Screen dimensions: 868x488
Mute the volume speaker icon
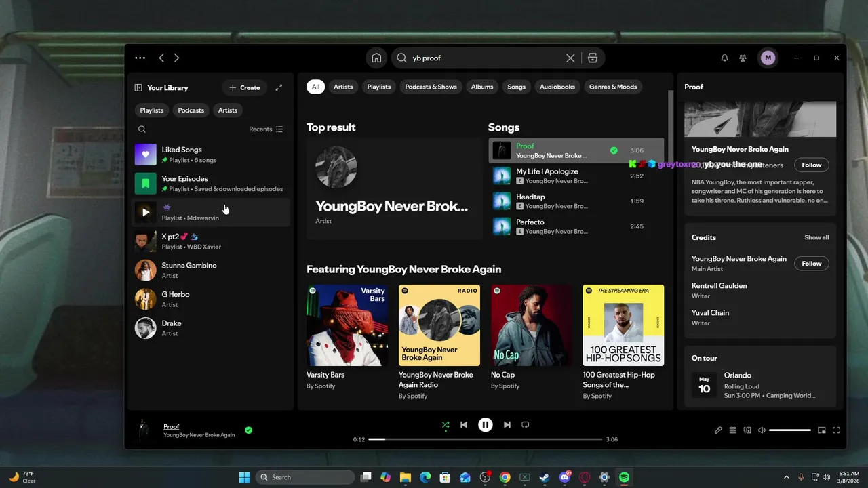[x=762, y=430]
